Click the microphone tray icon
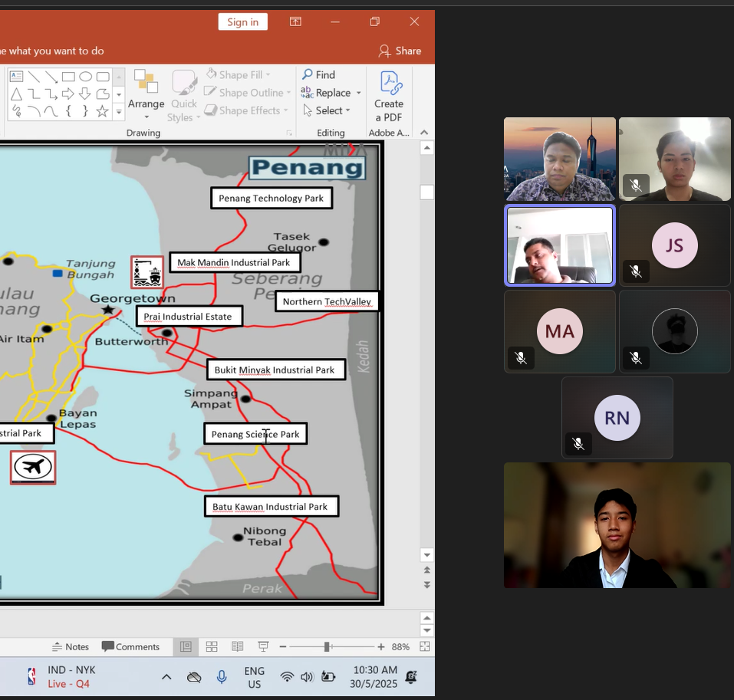 coord(222,677)
